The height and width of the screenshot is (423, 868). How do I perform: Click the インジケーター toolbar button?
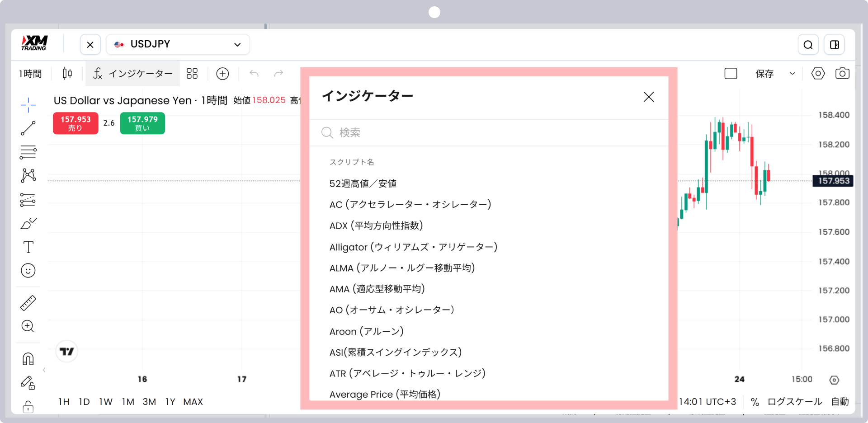tap(133, 74)
